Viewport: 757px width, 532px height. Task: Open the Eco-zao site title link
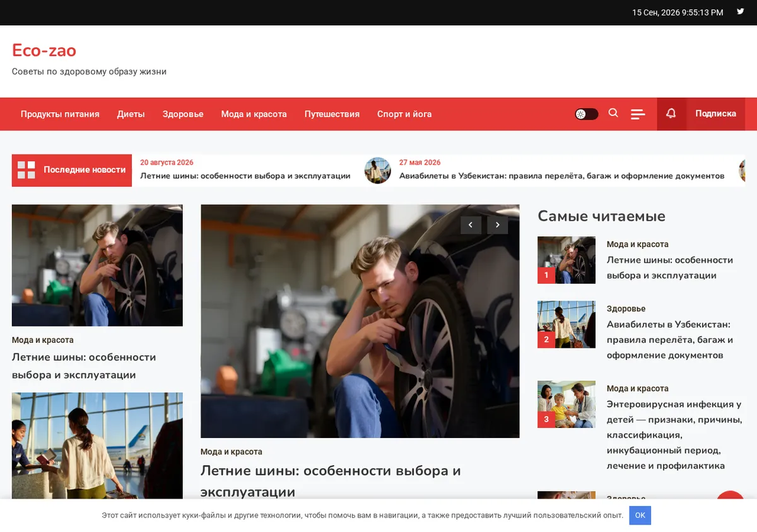[x=44, y=50]
